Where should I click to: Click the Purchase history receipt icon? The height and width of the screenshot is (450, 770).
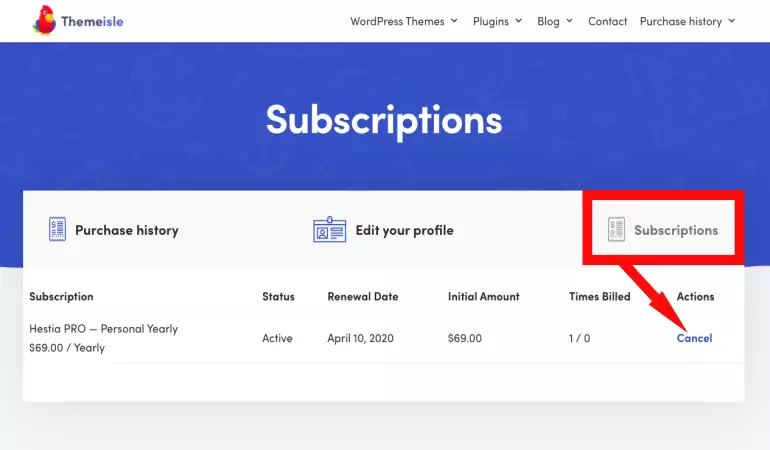57,230
